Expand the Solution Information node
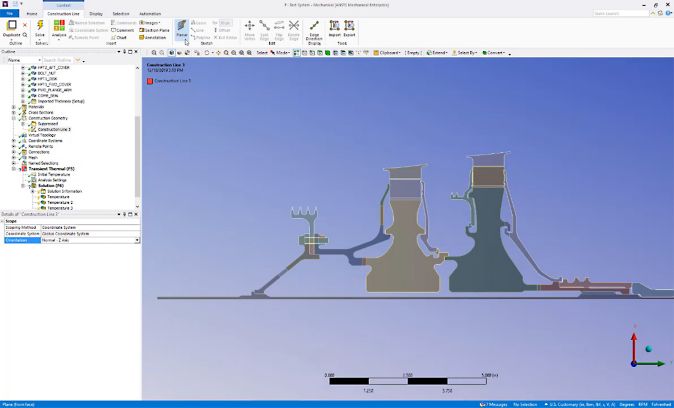This screenshot has width=674, height=408. coord(32,191)
